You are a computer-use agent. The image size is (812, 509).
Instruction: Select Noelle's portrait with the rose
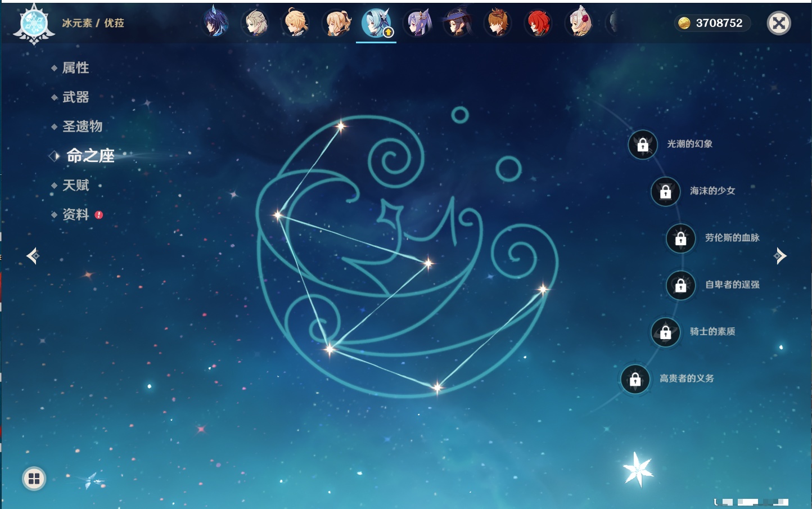coord(579,23)
